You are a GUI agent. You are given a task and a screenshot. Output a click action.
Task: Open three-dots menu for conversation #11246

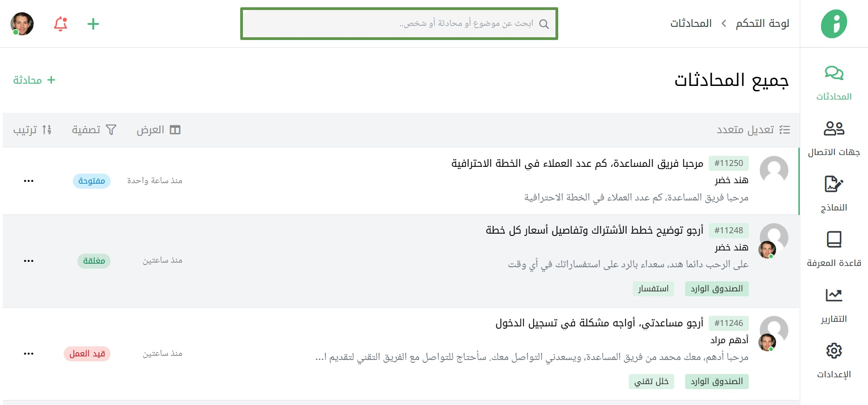pos(29,354)
